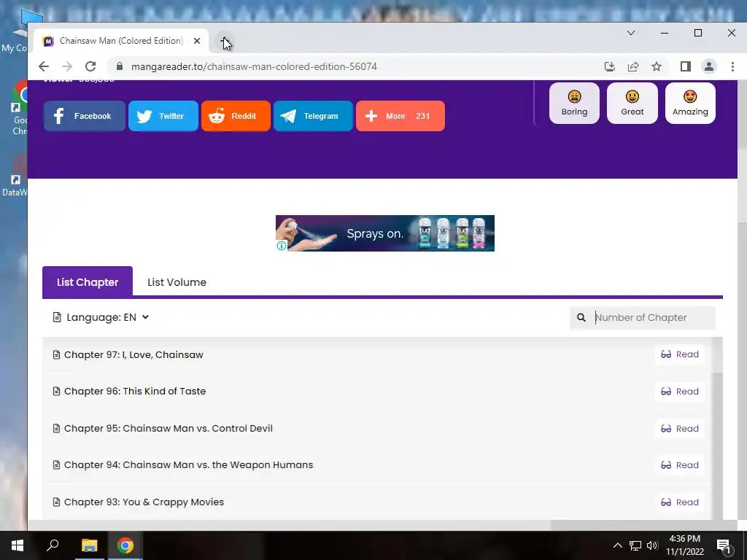Open the volume tray icon
747x560 pixels.
(x=652, y=545)
